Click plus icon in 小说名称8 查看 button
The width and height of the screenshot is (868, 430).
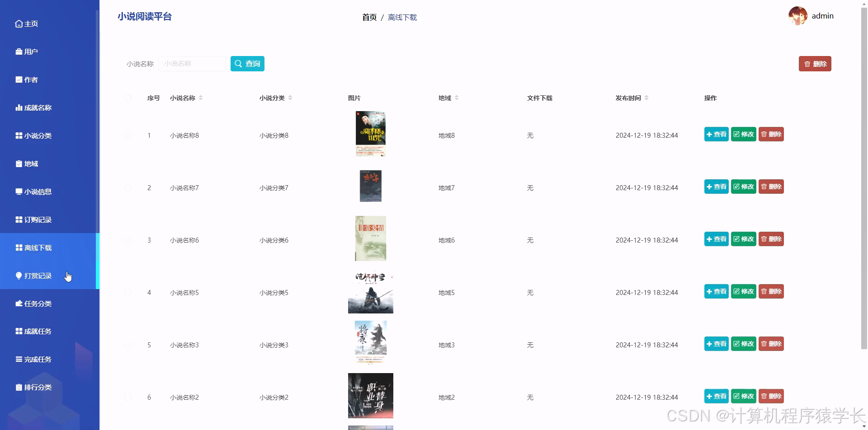pos(709,135)
